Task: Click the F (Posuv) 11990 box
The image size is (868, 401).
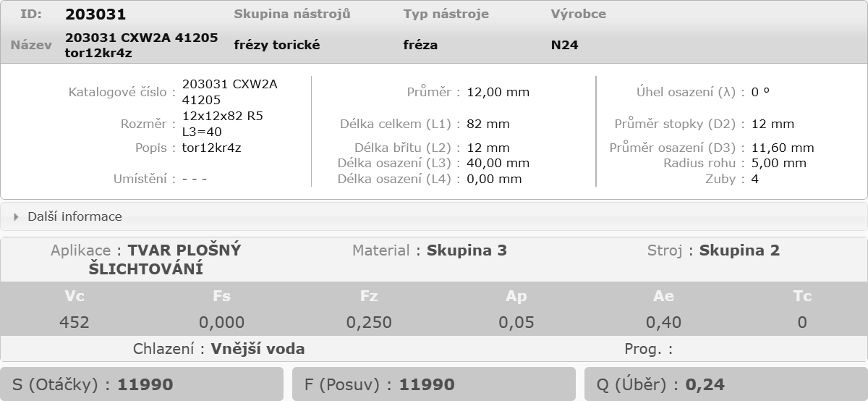Action: [434, 384]
